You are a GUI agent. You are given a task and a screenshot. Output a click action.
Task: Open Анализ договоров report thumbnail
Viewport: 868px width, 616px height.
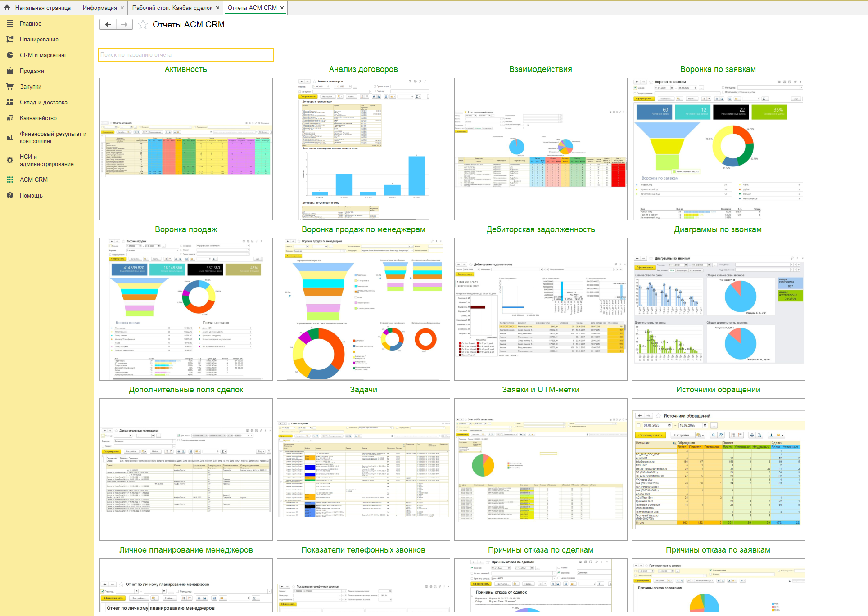point(363,149)
